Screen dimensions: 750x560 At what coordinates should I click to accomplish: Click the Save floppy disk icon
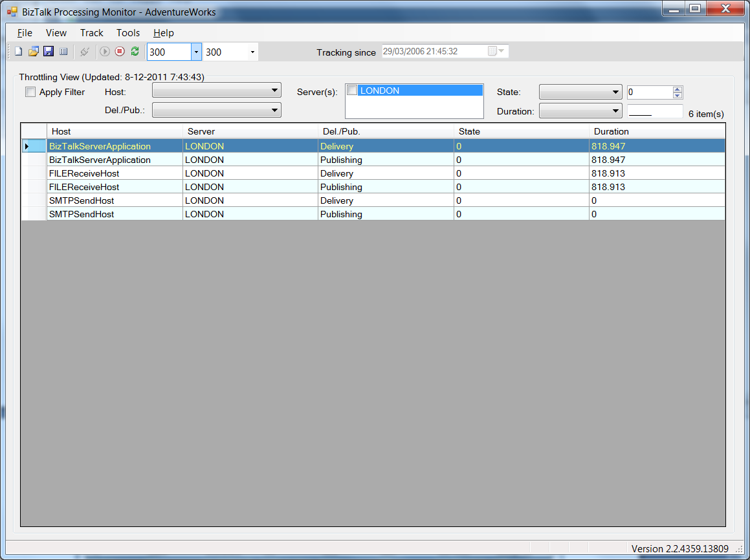coord(49,52)
